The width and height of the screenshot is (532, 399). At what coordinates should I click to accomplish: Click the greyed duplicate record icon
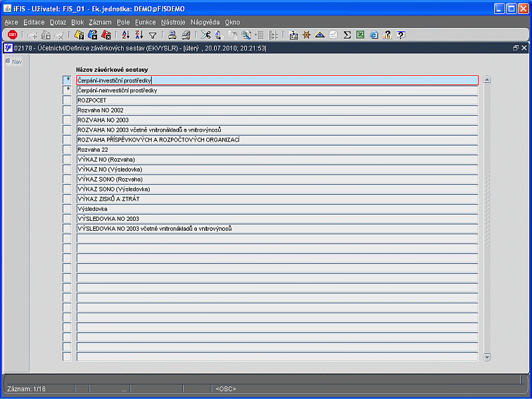46,35
